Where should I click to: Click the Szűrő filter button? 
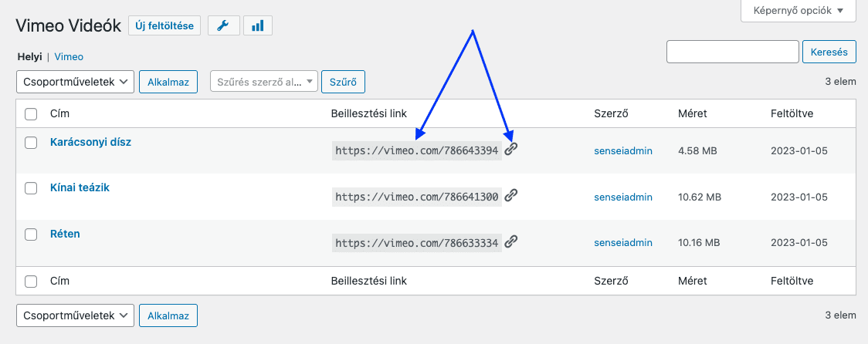click(343, 82)
